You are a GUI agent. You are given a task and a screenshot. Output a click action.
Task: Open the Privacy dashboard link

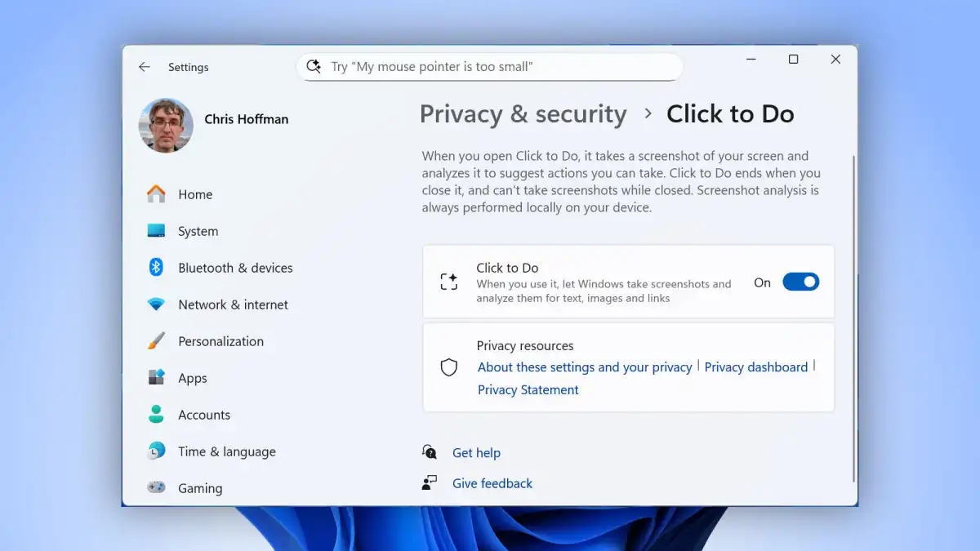point(755,367)
